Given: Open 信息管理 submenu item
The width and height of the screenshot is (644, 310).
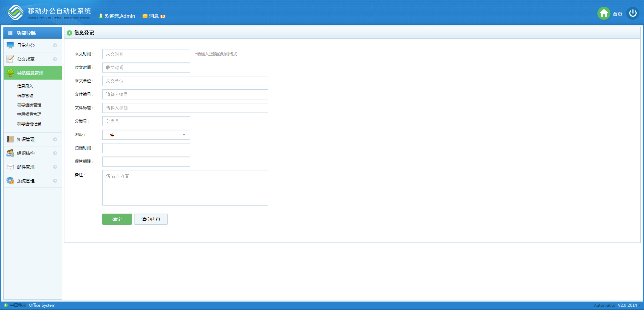Looking at the screenshot, I should click(25, 96).
